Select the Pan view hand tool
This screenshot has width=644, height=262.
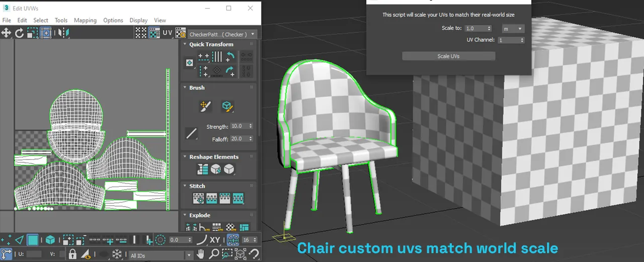[x=201, y=254]
